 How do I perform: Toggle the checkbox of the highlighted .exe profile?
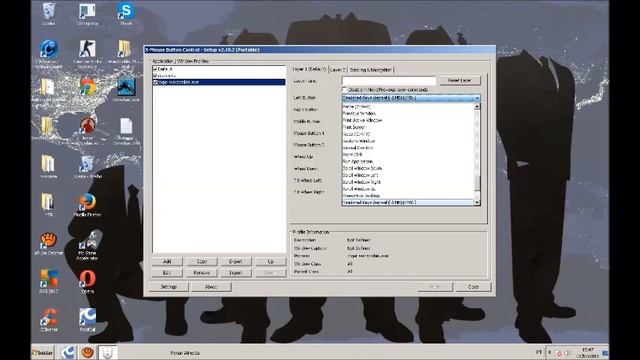(x=155, y=82)
